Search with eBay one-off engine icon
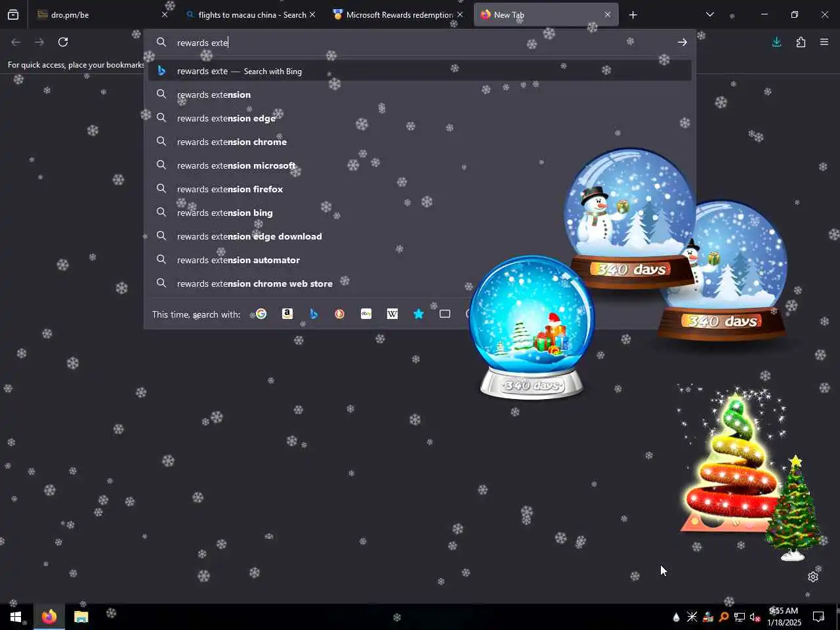Image resolution: width=840 pixels, height=630 pixels. 366,314
